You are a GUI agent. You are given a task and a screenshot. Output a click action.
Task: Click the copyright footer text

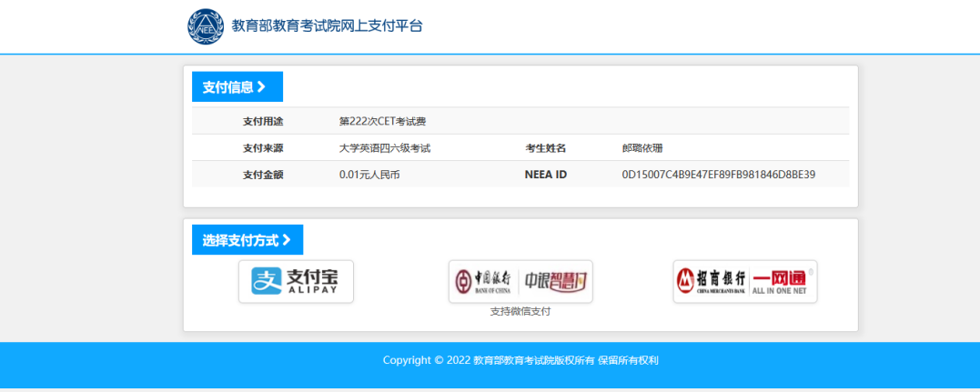click(520, 360)
